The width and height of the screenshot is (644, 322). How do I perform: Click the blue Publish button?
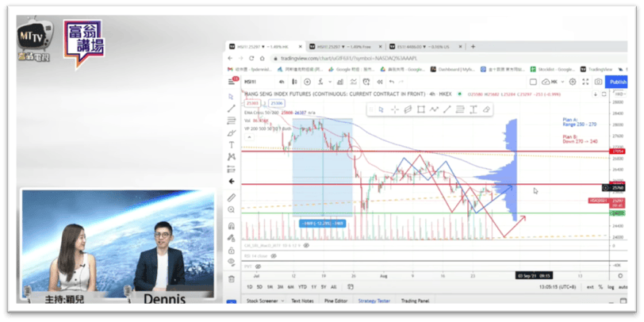coord(616,82)
